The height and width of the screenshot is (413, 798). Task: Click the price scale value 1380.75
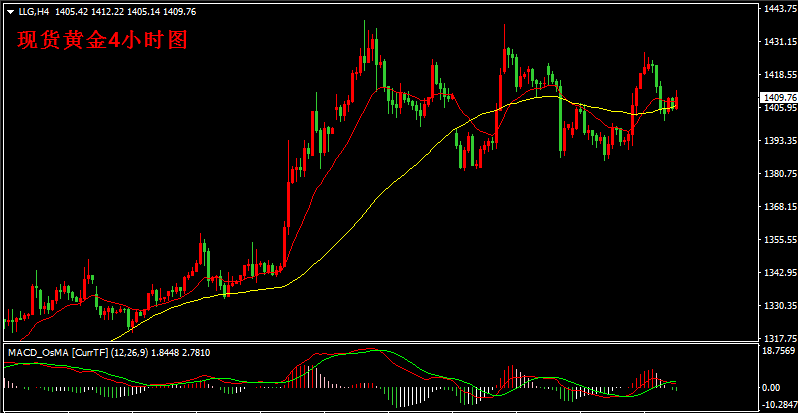coord(780,173)
